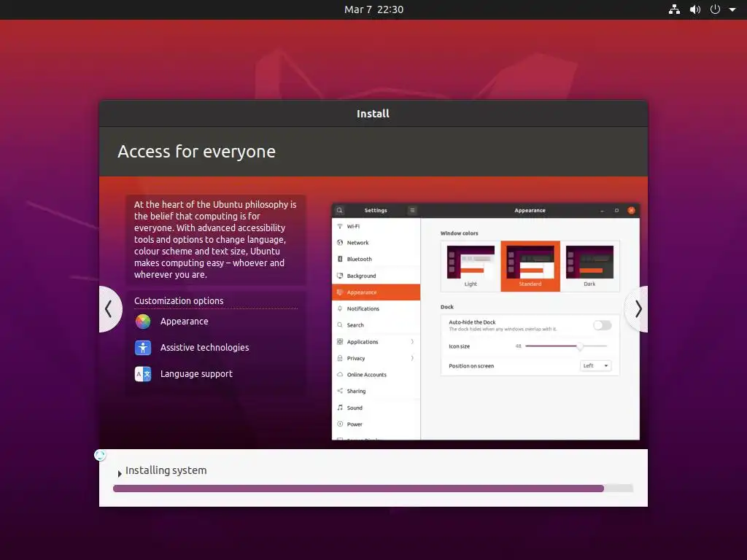
Task: Click the Notifications bell icon in sidebar
Action: point(340,308)
